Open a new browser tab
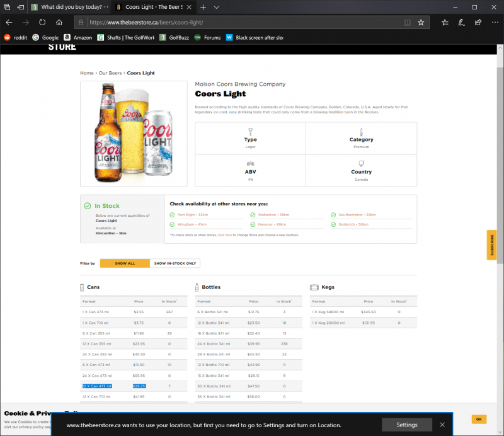The width and height of the screenshot is (504, 436). point(203,7)
